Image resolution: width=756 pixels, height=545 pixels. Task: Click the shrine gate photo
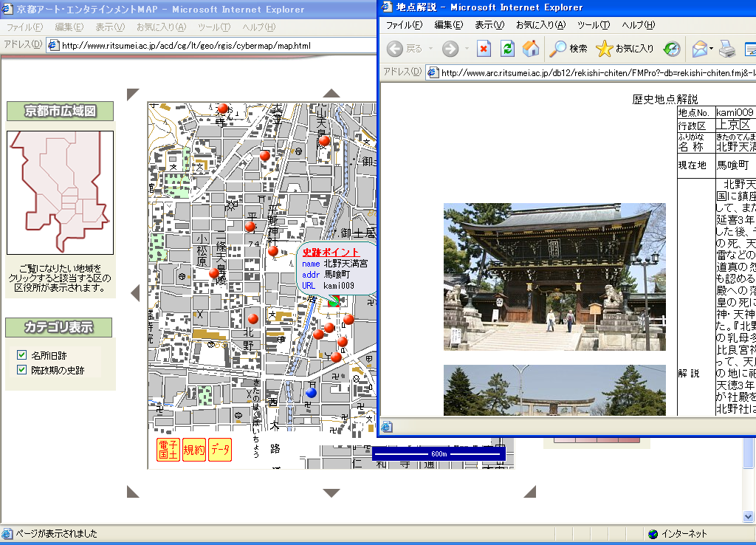coord(554,277)
